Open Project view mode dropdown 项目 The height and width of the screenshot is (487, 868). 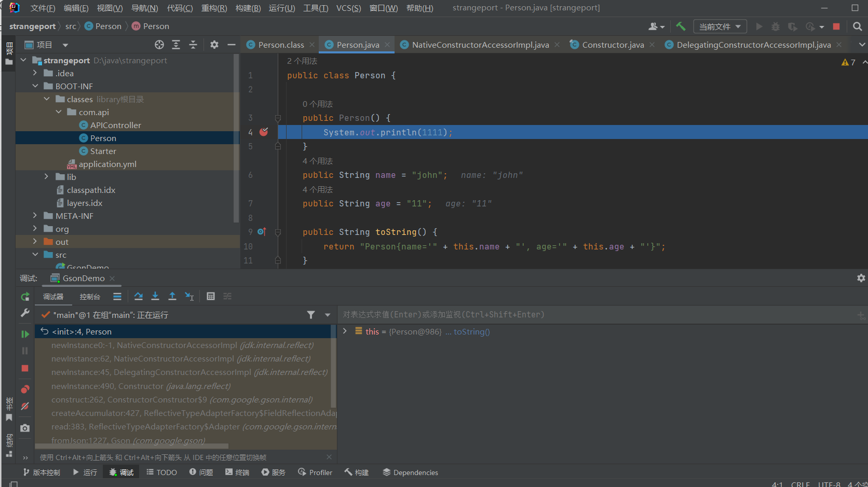coord(46,45)
